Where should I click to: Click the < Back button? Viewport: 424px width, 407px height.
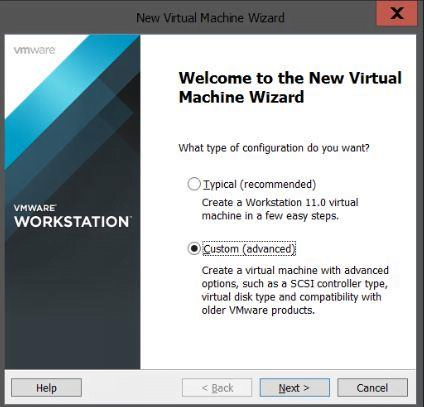coord(217,388)
